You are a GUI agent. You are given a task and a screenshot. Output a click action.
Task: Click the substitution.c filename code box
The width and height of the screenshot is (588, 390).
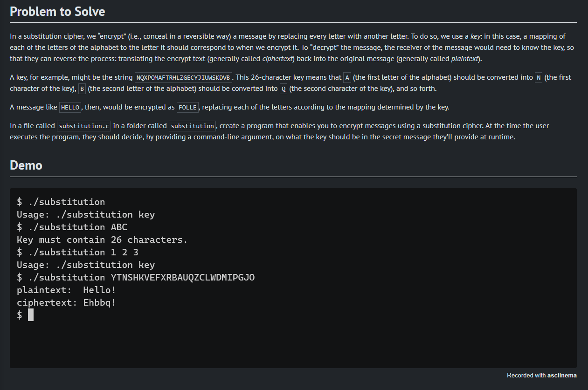pos(84,126)
